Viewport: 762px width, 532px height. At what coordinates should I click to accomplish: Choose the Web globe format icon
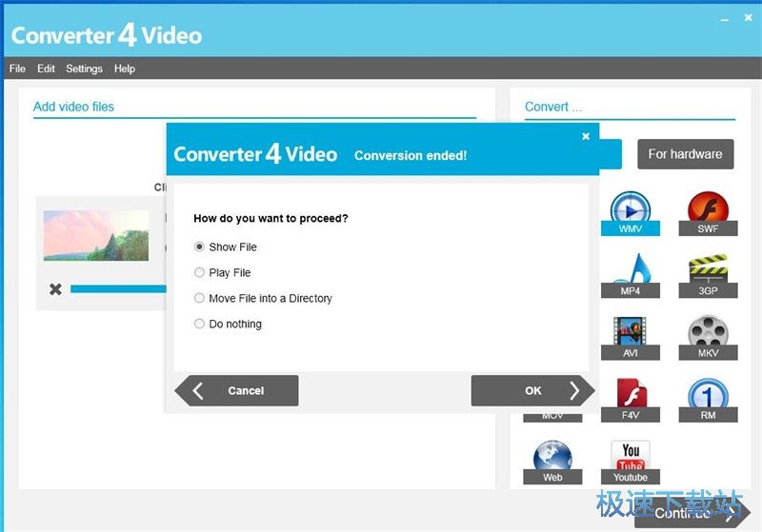pyautogui.click(x=552, y=462)
